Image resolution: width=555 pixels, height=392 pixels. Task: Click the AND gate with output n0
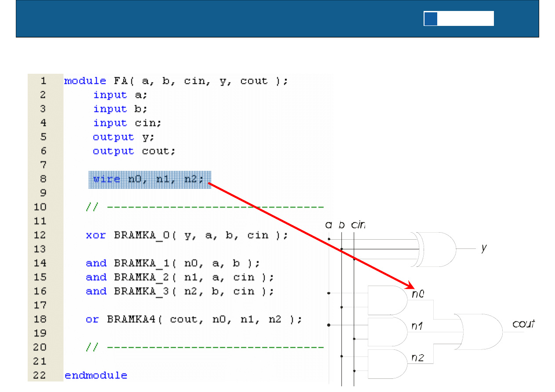(x=387, y=300)
